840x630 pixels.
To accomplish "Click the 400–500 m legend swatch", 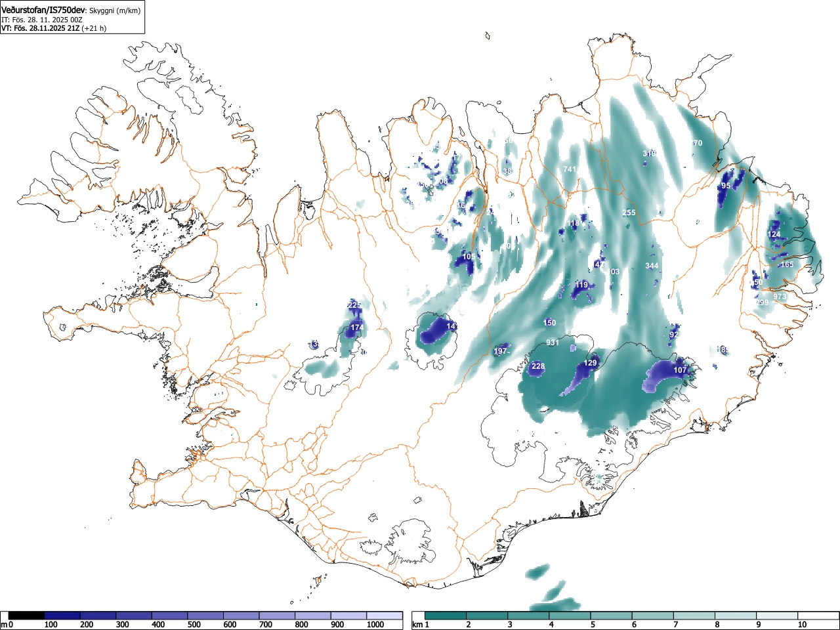I will tap(170, 616).
